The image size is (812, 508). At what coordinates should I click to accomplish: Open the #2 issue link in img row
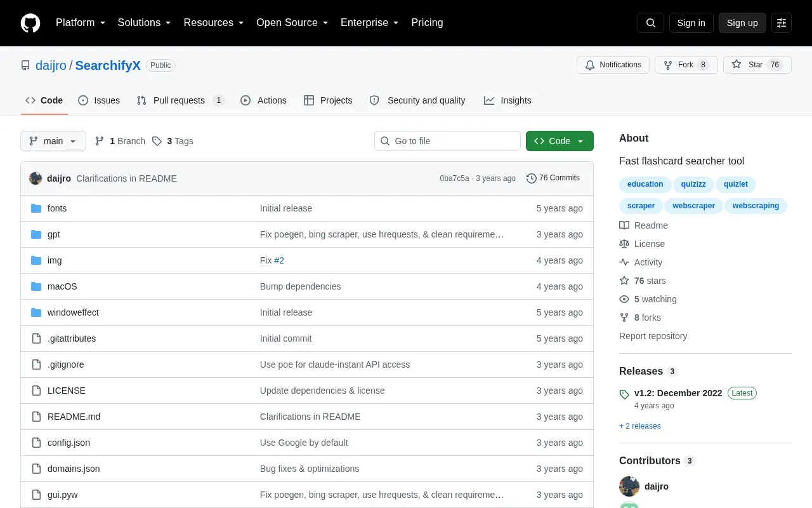tap(279, 260)
